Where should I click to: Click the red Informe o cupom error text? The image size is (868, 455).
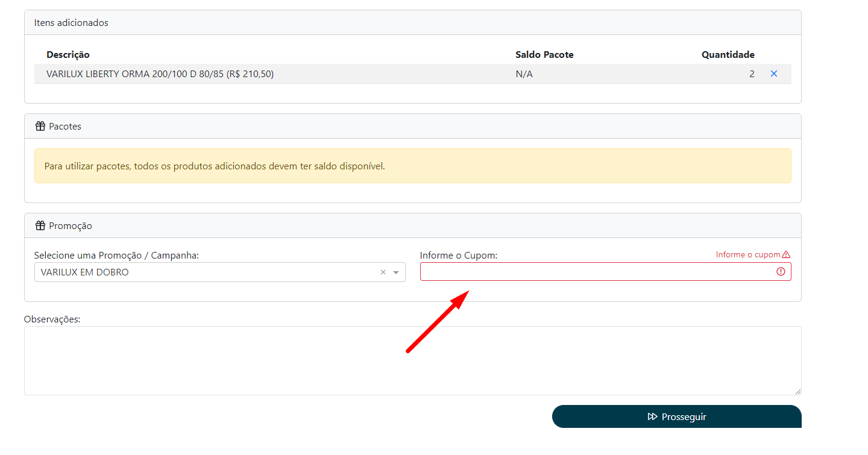coord(748,254)
